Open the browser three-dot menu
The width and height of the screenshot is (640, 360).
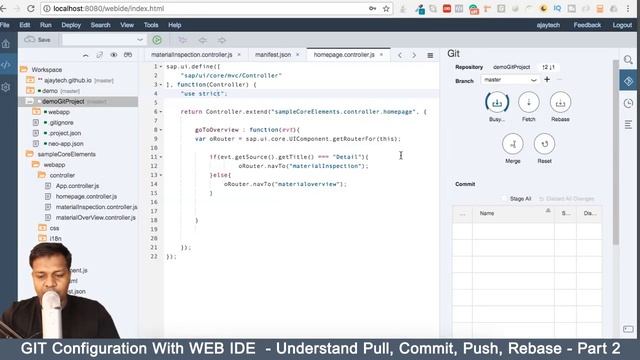pos(629,9)
